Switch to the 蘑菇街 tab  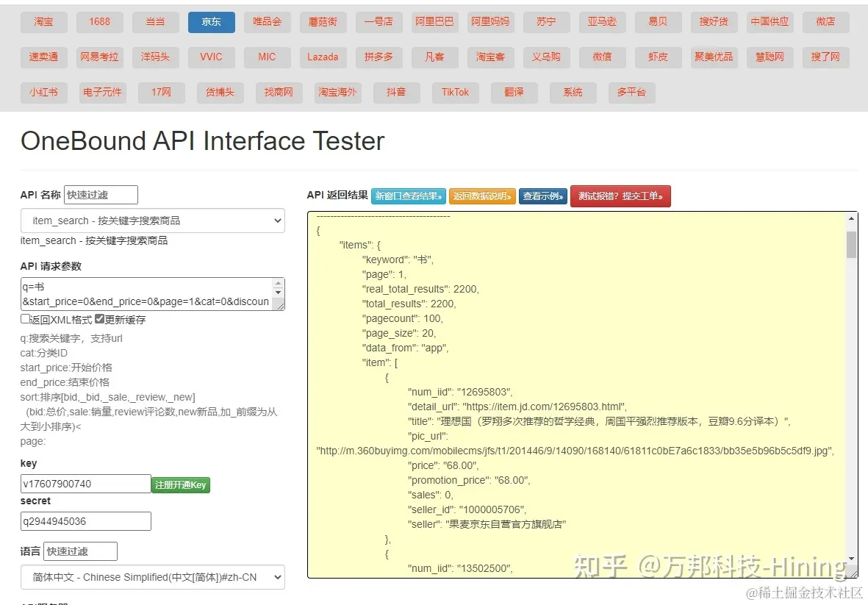point(323,22)
